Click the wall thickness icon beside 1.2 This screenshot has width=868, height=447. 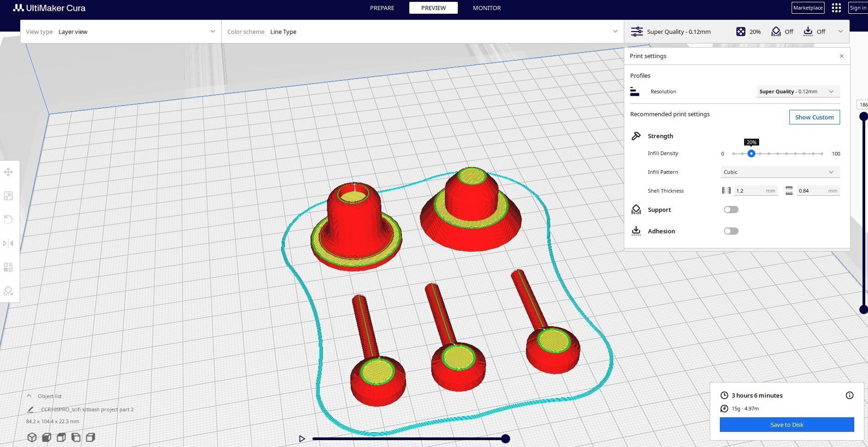[726, 191]
